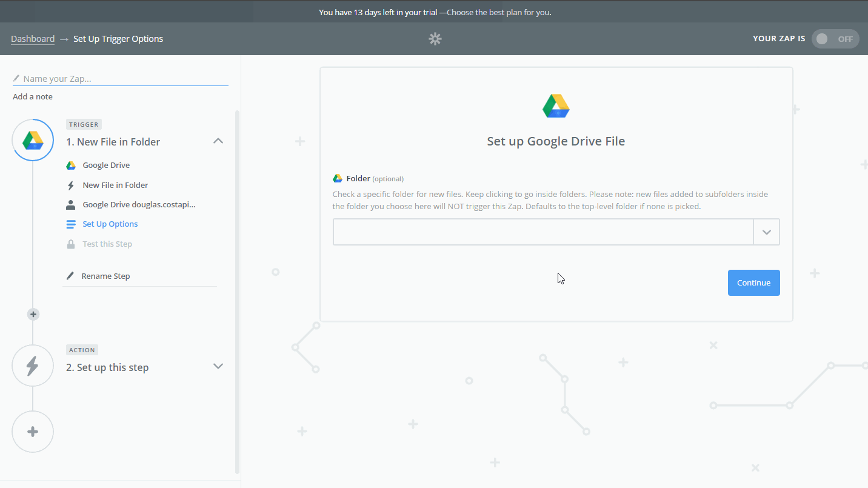
Task: Open Google Drive app step
Action: [106, 165]
